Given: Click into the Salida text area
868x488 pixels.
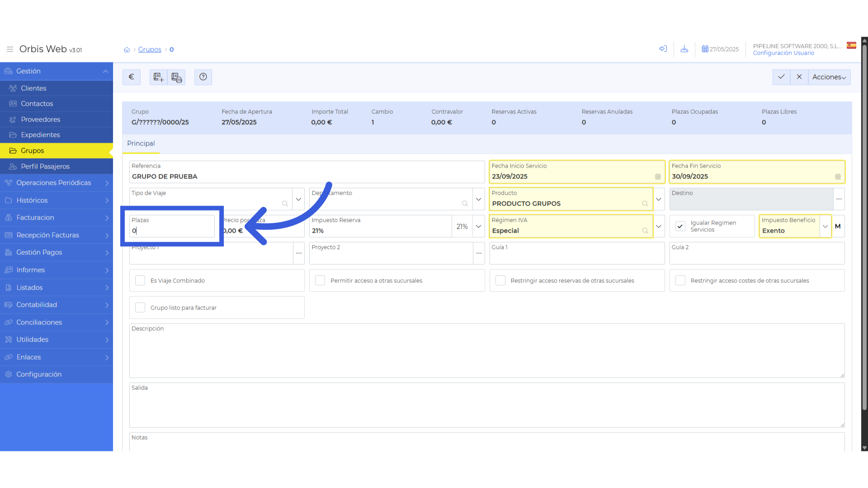Looking at the screenshot, I should pyautogui.click(x=487, y=405).
